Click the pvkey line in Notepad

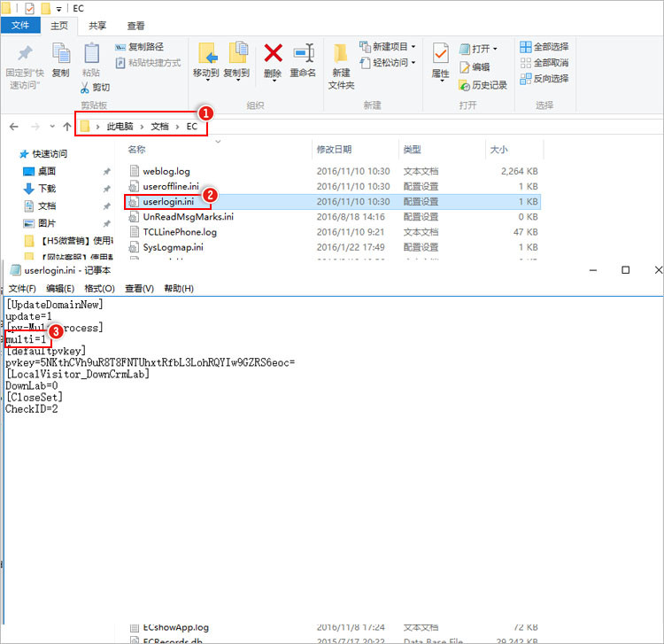(150, 362)
